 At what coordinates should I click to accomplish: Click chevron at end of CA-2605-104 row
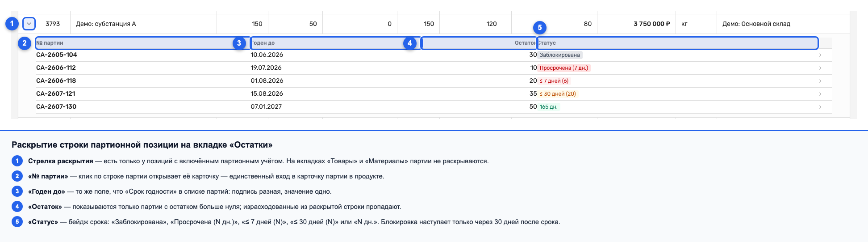[x=820, y=55]
